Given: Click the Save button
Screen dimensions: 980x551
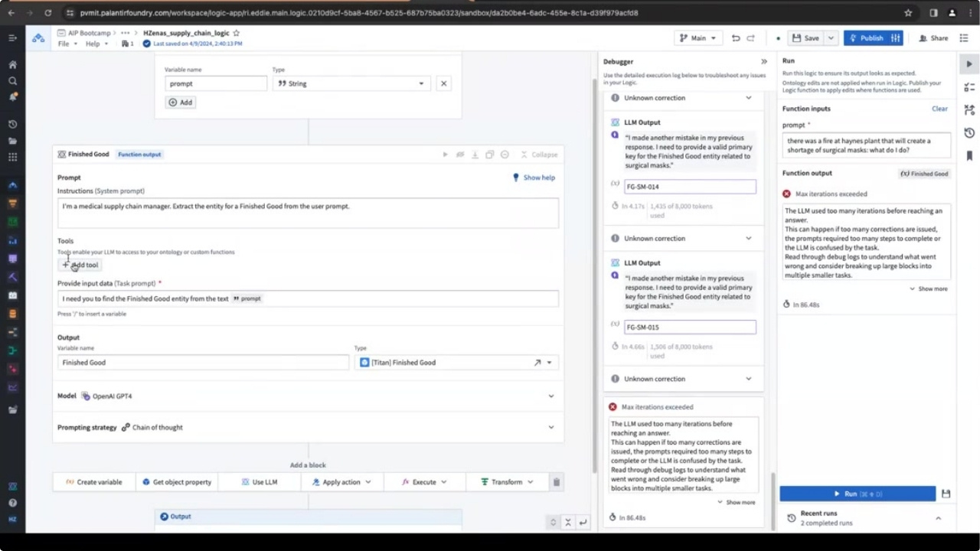Looking at the screenshot, I should click(x=805, y=38).
